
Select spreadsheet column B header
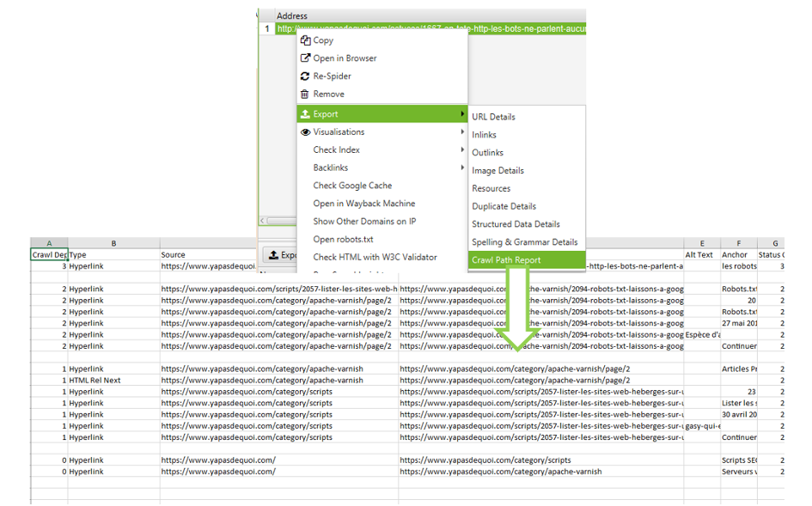(113, 244)
